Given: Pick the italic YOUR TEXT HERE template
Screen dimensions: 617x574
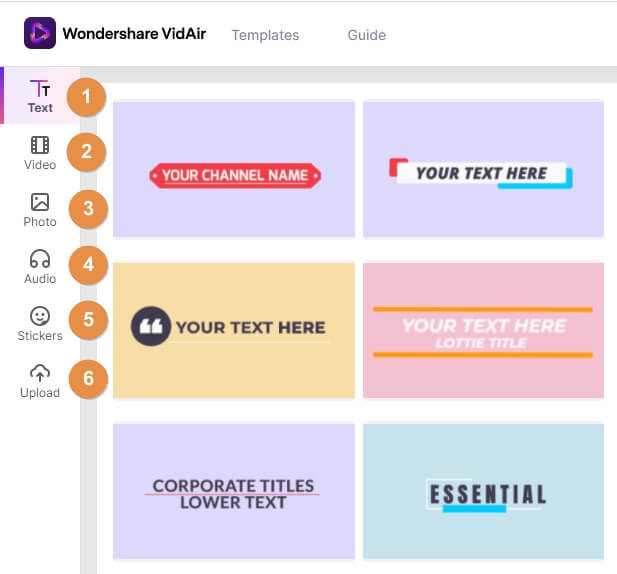Looking at the screenshot, I should [x=483, y=170].
